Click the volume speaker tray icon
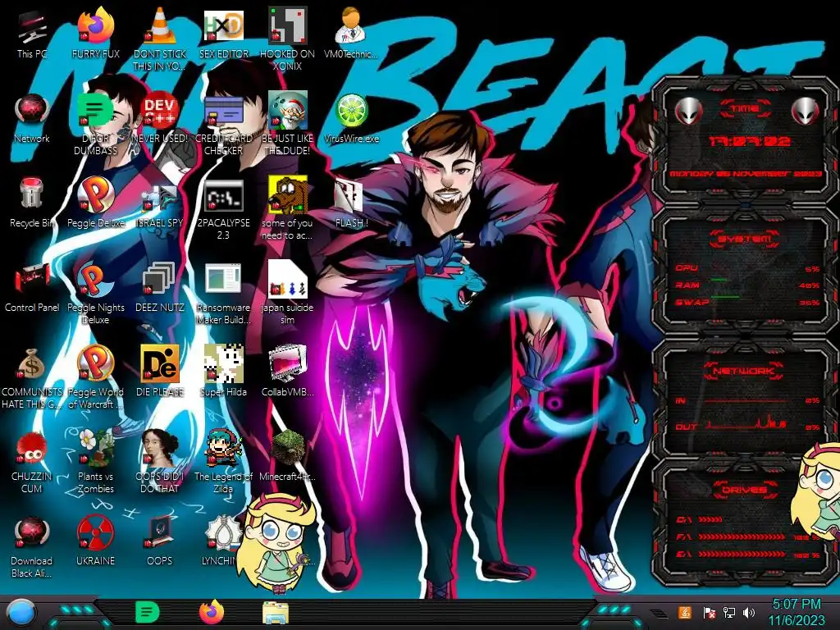The width and height of the screenshot is (840, 630). click(x=749, y=613)
